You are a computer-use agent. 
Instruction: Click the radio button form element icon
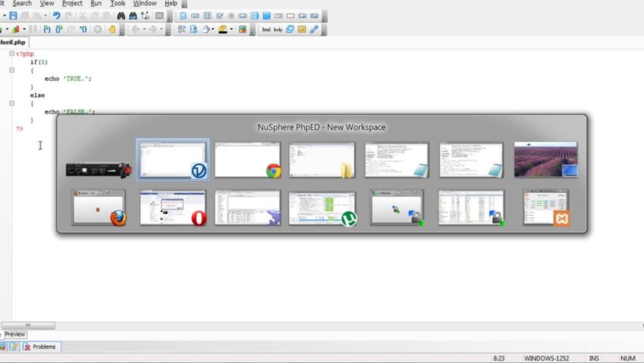coord(231,16)
